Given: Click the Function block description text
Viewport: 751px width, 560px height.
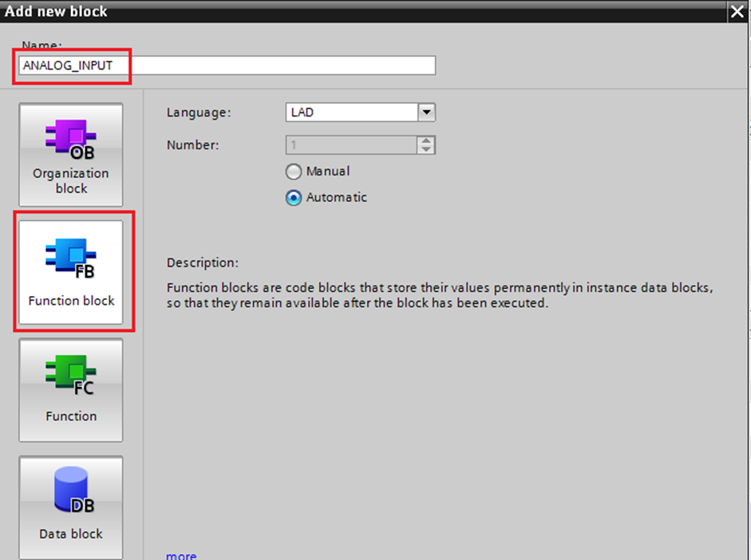Looking at the screenshot, I should (x=439, y=295).
